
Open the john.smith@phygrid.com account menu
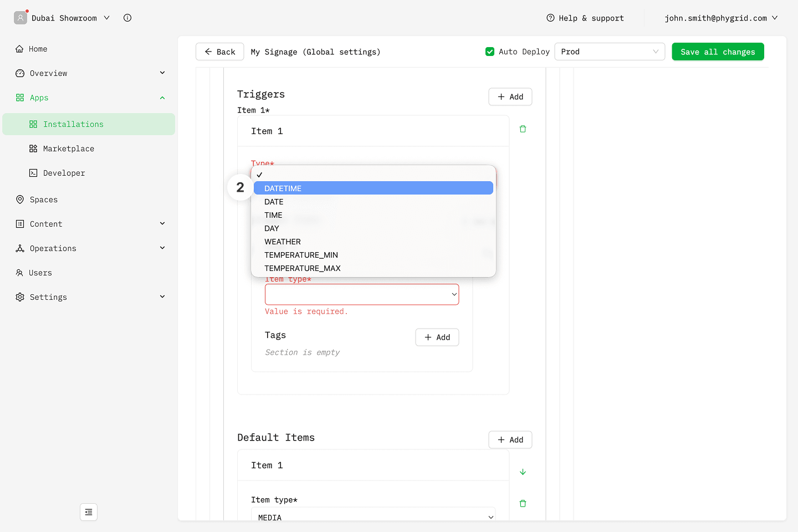tap(720, 18)
